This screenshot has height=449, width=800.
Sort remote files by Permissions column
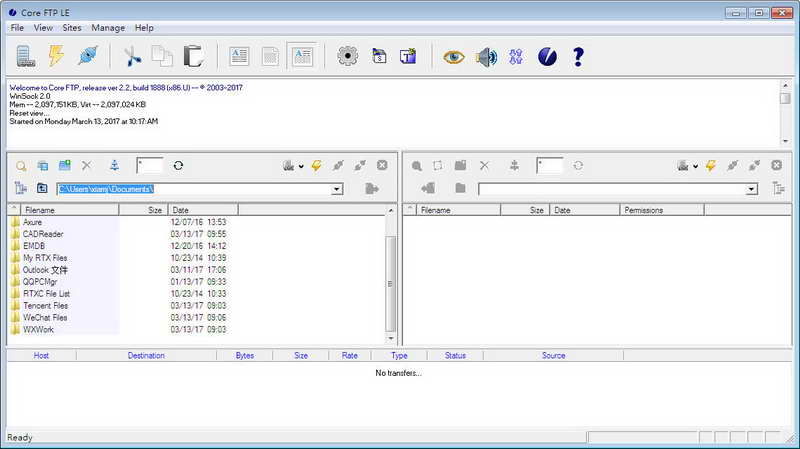pyautogui.click(x=661, y=210)
